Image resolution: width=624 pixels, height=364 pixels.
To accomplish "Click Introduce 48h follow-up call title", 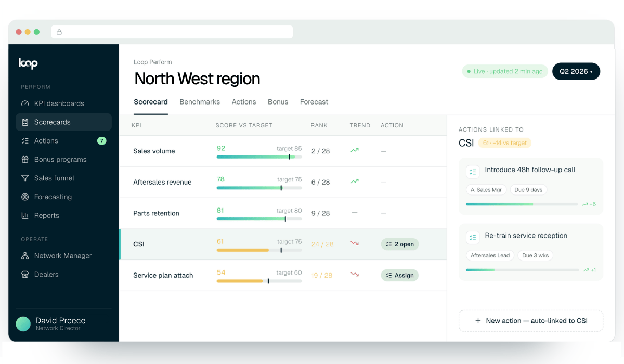I will pos(530,170).
